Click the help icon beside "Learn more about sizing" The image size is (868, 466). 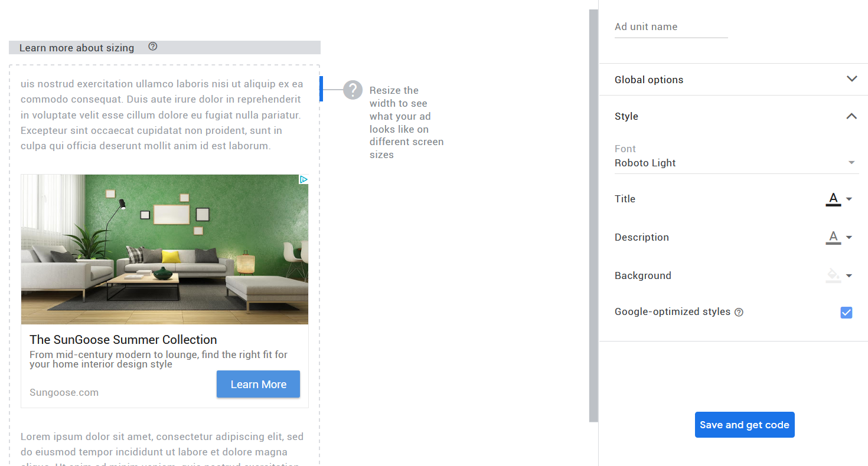click(152, 47)
